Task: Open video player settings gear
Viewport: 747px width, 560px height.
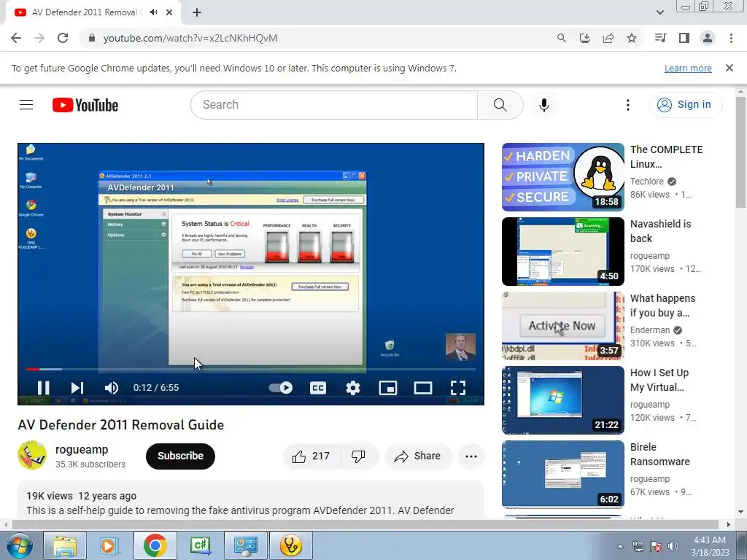Action: click(x=353, y=388)
